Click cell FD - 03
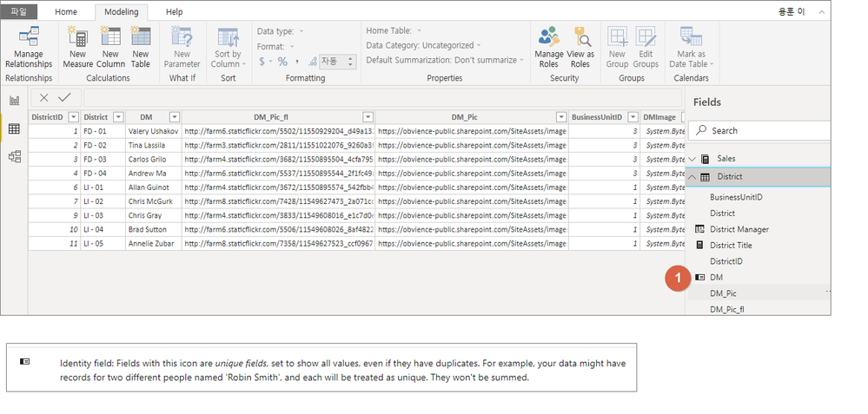 click(x=103, y=159)
